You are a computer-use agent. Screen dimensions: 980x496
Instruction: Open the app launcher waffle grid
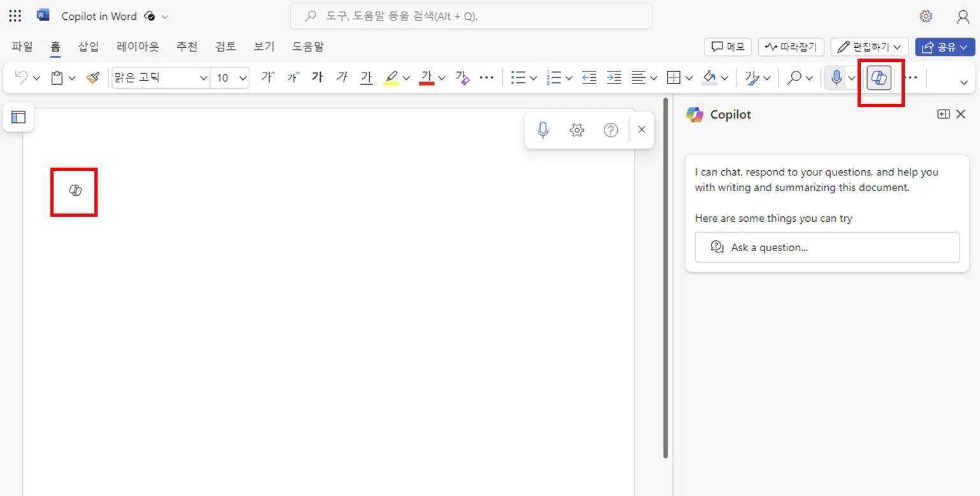click(x=15, y=16)
